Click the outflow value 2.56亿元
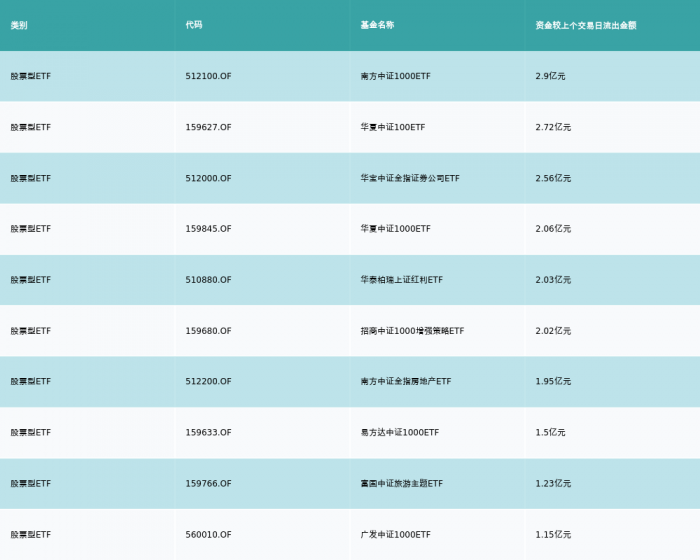Image resolution: width=700 pixels, height=560 pixels. coord(553,178)
